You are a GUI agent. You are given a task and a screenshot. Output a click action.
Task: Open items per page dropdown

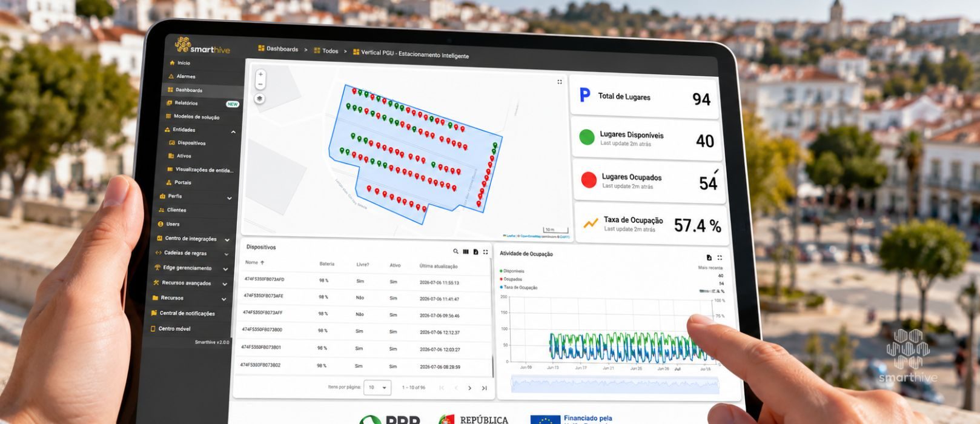(x=377, y=387)
